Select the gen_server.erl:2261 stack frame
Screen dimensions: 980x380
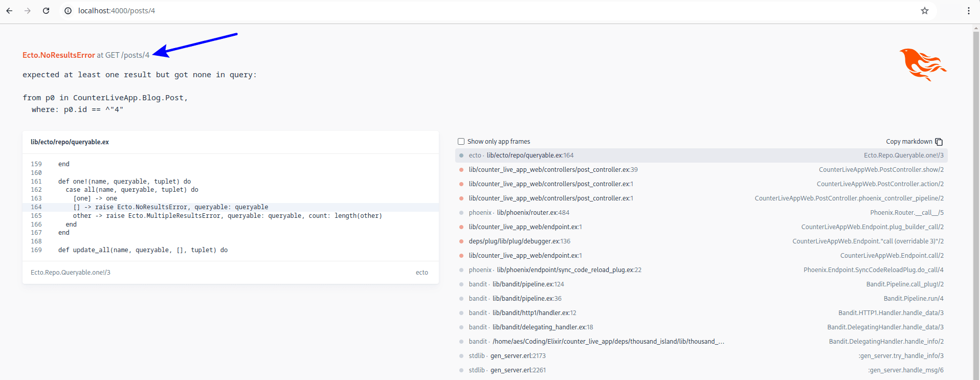(701, 370)
